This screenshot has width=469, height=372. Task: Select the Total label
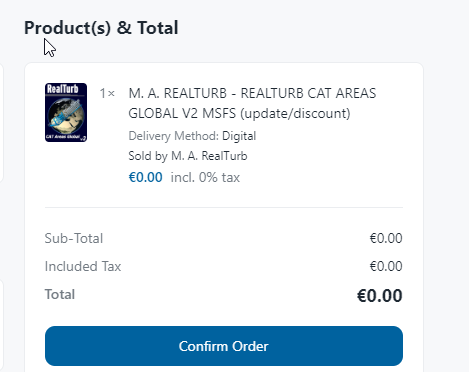coord(60,294)
